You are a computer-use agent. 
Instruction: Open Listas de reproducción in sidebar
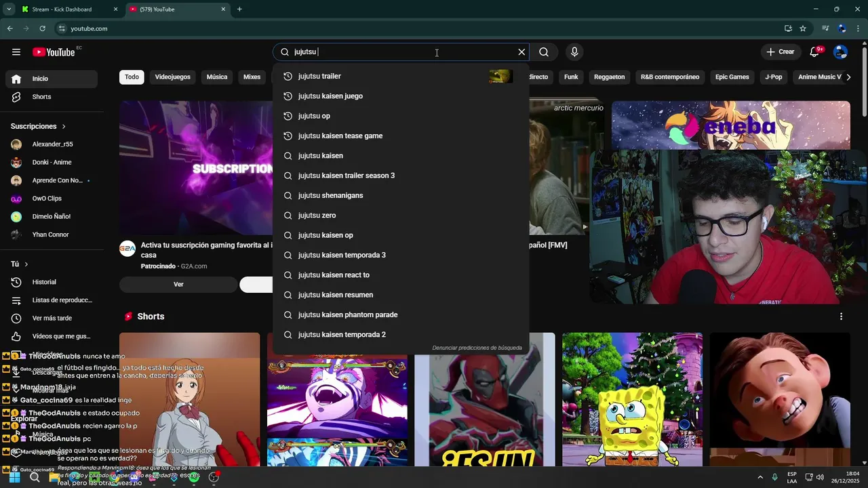pyautogui.click(x=52, y=300)
